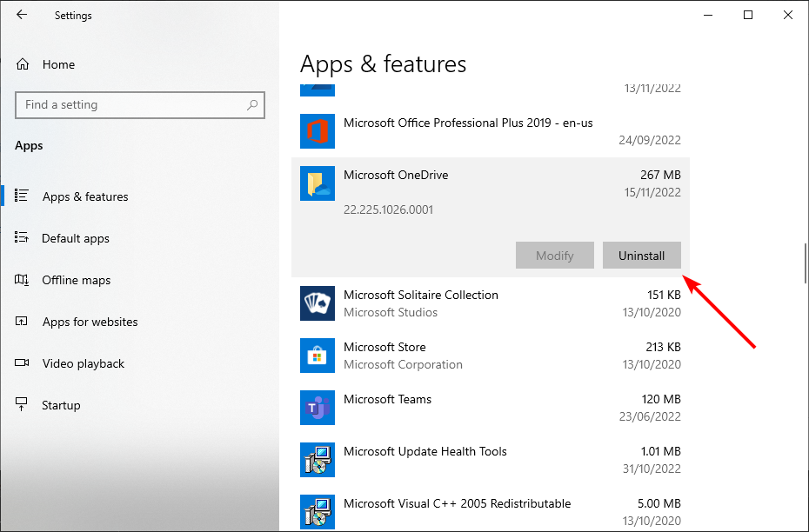Click OneDrive version 22.225.1026.0001 text
Screen dimensions: 809x532
pyautogui.click(x=389, y=209)
